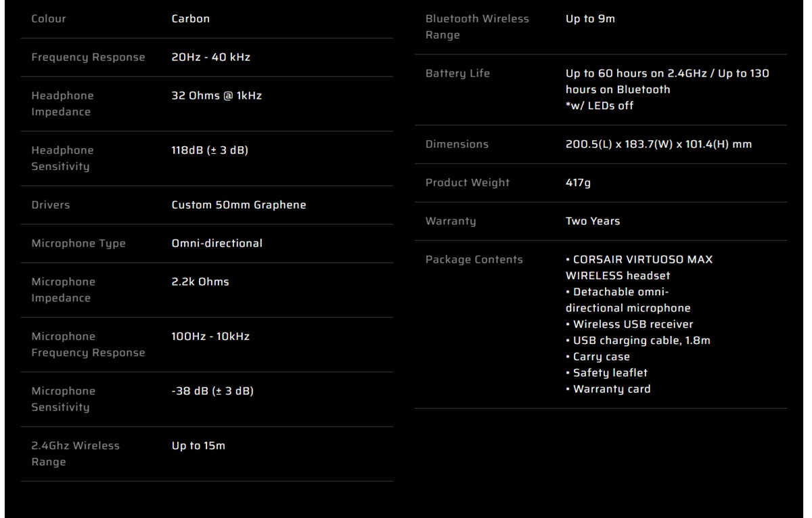Select the Carbon colour value
The image size is (812, 518).
(191, 19)
